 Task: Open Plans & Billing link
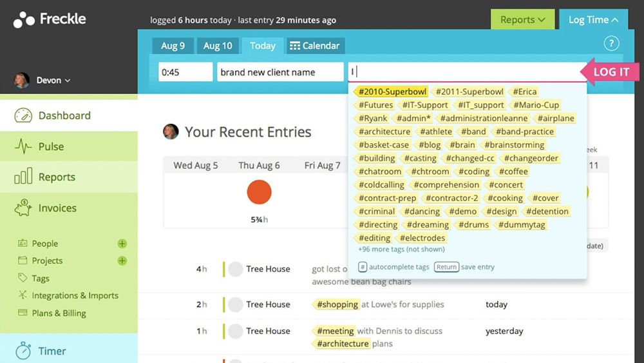(59, 313)
